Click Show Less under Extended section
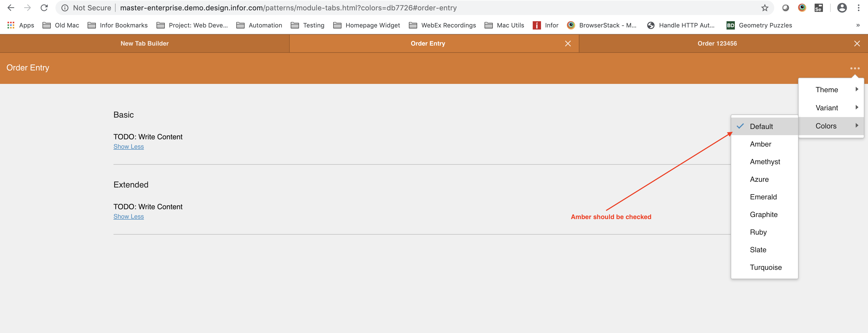868x333 pixels. click(x=128, y=216)
